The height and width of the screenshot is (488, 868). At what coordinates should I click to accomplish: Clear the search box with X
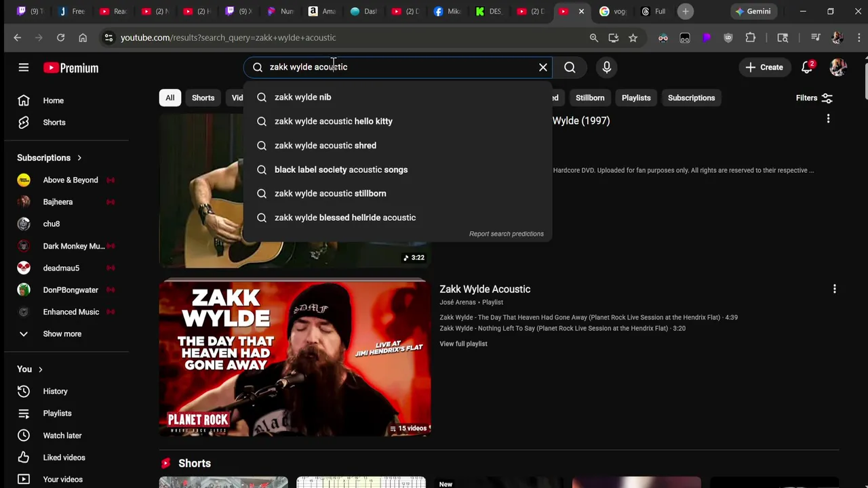tap(543, 67)
